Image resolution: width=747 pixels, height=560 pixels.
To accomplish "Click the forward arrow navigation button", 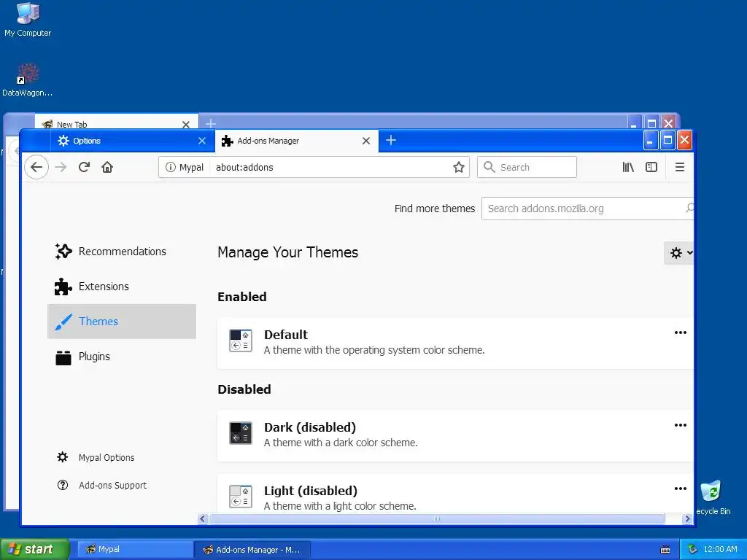I will 61,167.
